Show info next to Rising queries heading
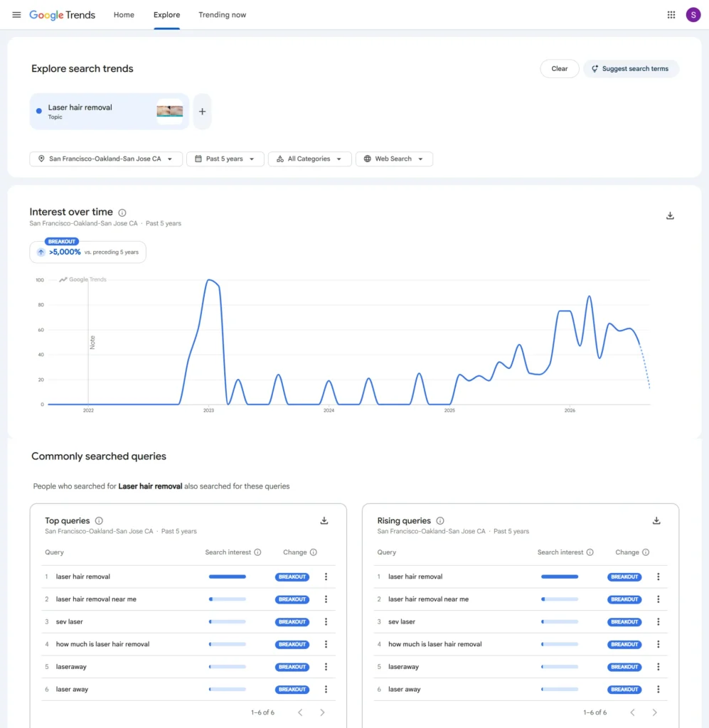The image size is (709, 728). 440,521
